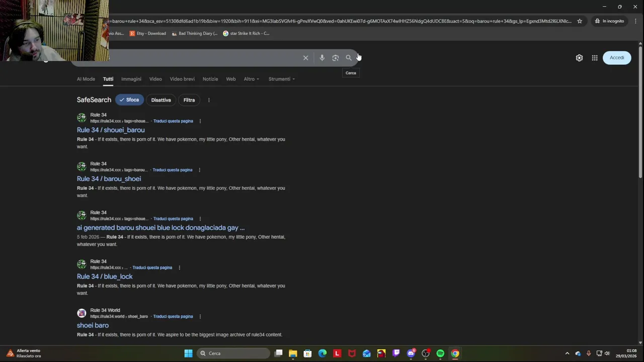Switch to Video tab
Viewport: 644px width, 362px height.
[x=155, y=79]
